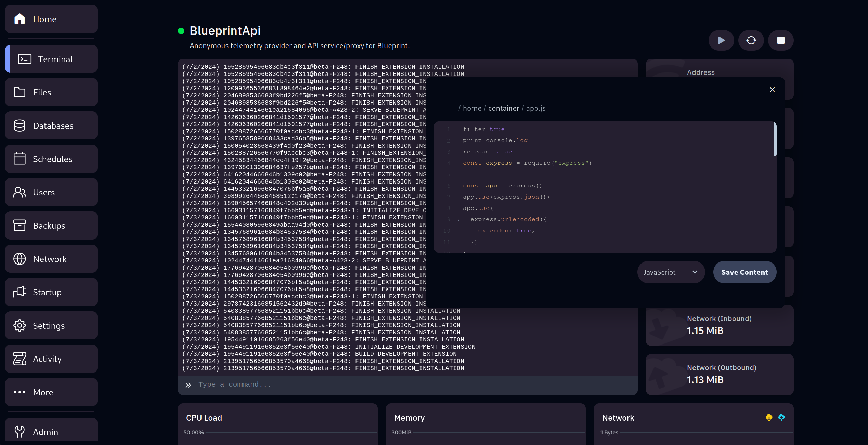Click the container breadcrumb link

tap(504, 108)
